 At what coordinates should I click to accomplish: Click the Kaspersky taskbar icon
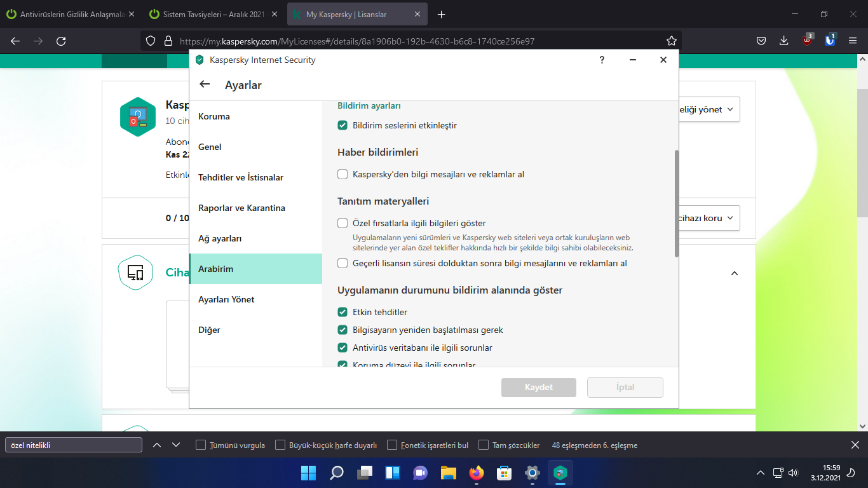560,473
